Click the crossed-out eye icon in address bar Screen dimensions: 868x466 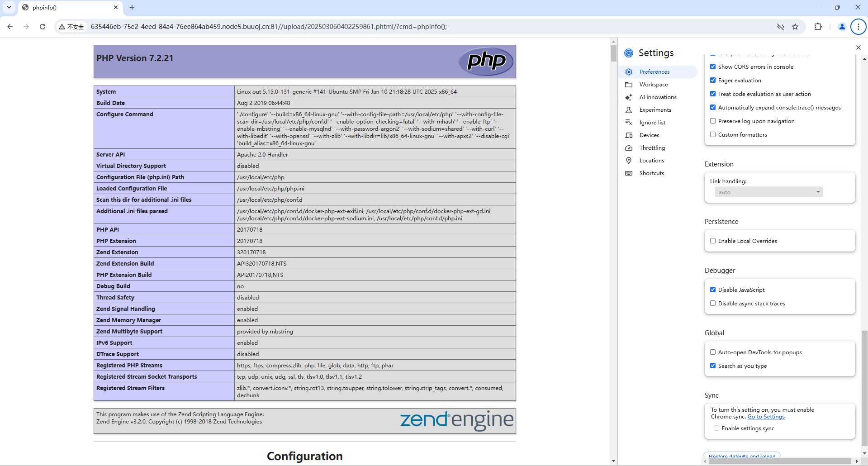click(x=780, y=27)
